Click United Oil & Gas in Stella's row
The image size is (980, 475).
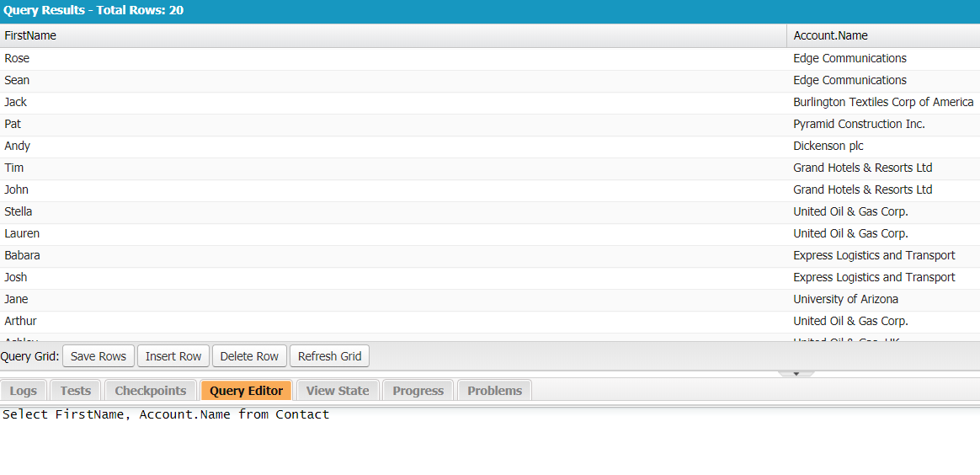point(884,212)
